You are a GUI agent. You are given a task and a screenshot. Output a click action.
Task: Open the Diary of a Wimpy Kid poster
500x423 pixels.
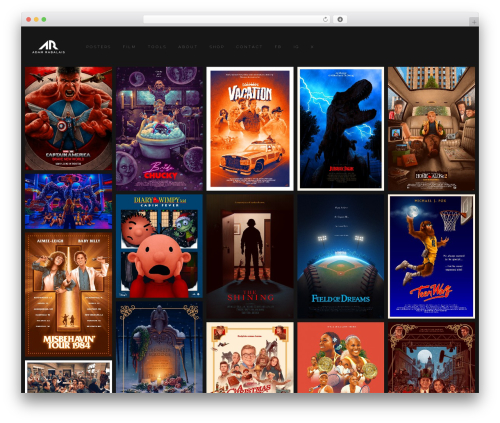click(159, 246)
